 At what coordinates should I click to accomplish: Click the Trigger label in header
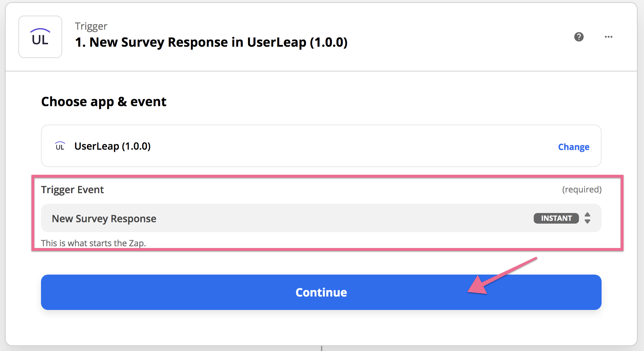[91, 27]
